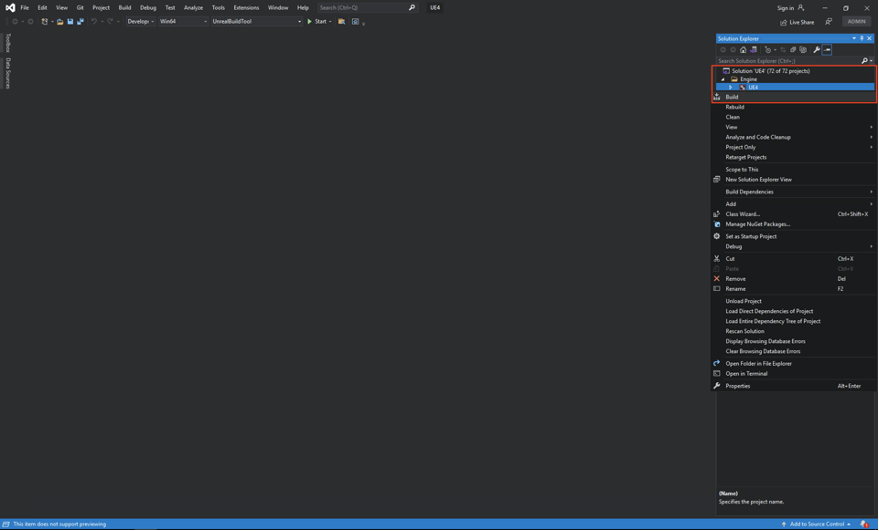Screen dimensions: 879x531
Task: Open the Extensions menu
Action: click(x=246, y=8)
